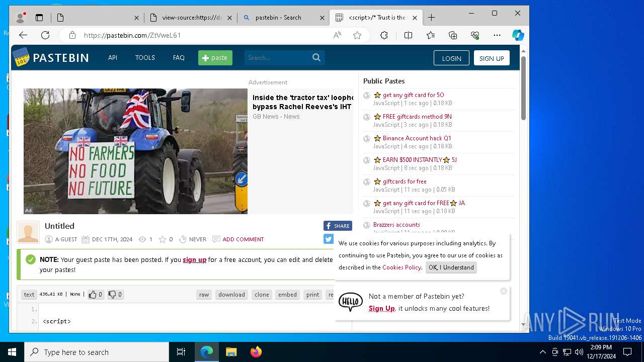Open Browser Essentials heart icon
Viewport: 644px width, 362px height.
(475, 35)
